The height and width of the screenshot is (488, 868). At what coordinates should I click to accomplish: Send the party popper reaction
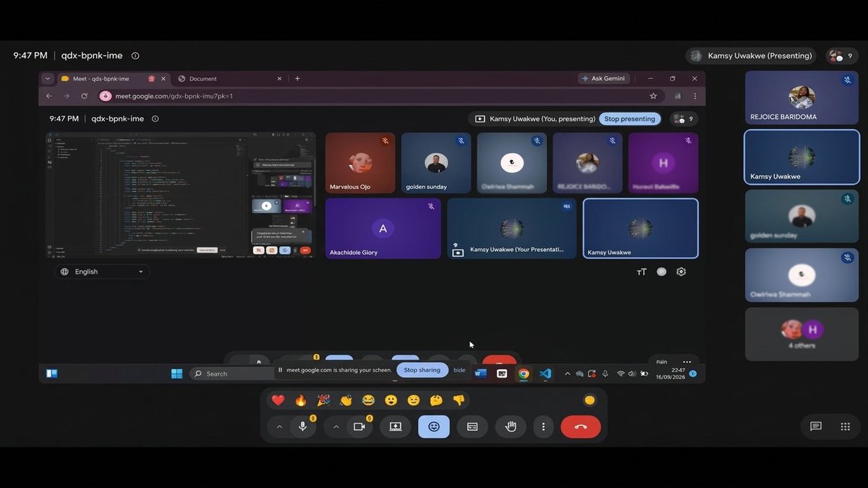(323, 400)
